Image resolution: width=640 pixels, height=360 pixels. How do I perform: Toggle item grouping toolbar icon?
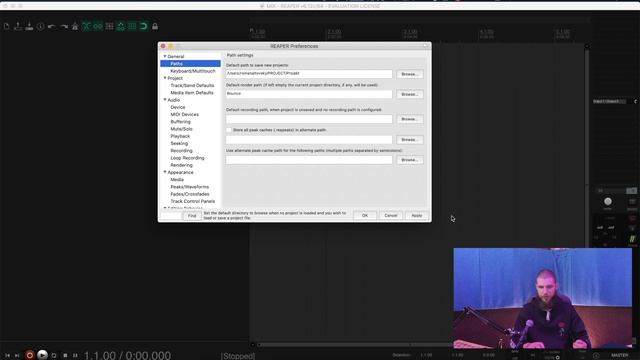click(x=98, y=27)
